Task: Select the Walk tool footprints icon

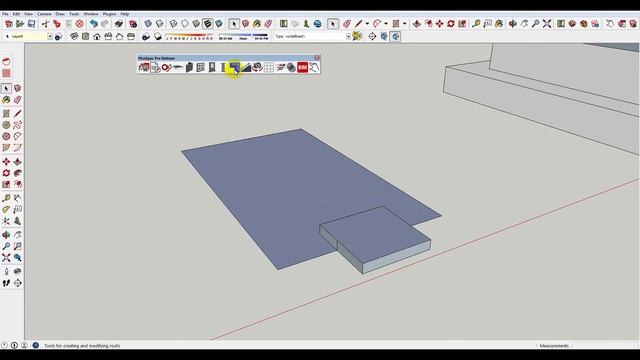Action: click(6, 283)
